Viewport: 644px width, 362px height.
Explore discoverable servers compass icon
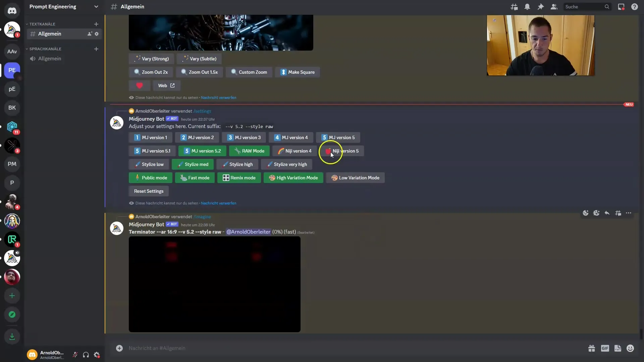click(12, 314)
